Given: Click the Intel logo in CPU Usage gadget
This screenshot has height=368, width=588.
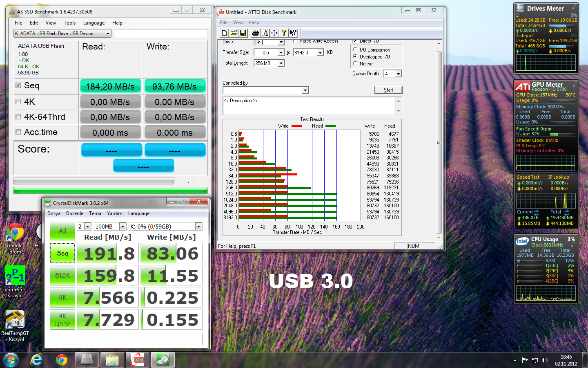Looking at the screenshot, I should (522, 241).
